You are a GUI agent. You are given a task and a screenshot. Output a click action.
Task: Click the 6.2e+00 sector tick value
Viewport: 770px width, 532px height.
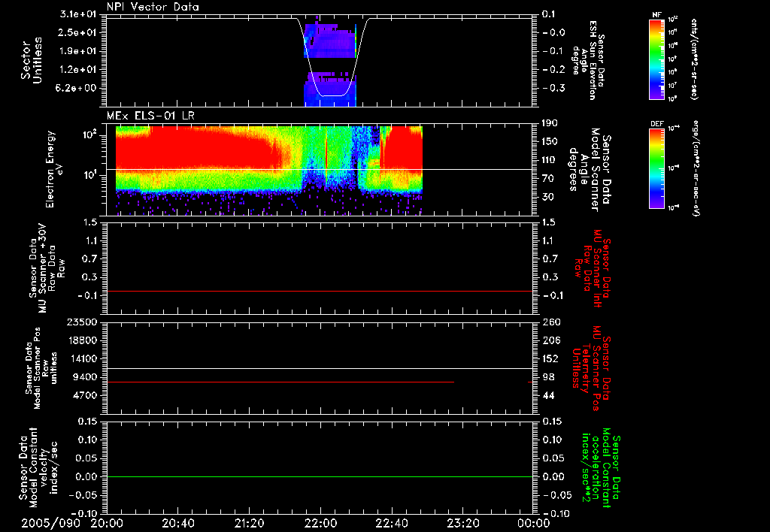click(x=77, y=89)
